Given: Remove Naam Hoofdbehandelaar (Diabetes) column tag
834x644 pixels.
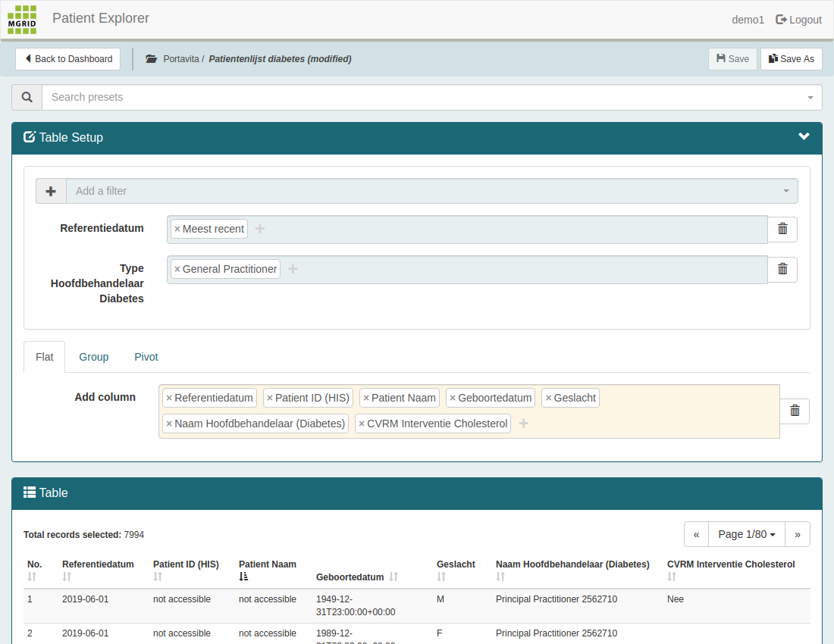Looking at the screenshot, I should coord(169,424).
